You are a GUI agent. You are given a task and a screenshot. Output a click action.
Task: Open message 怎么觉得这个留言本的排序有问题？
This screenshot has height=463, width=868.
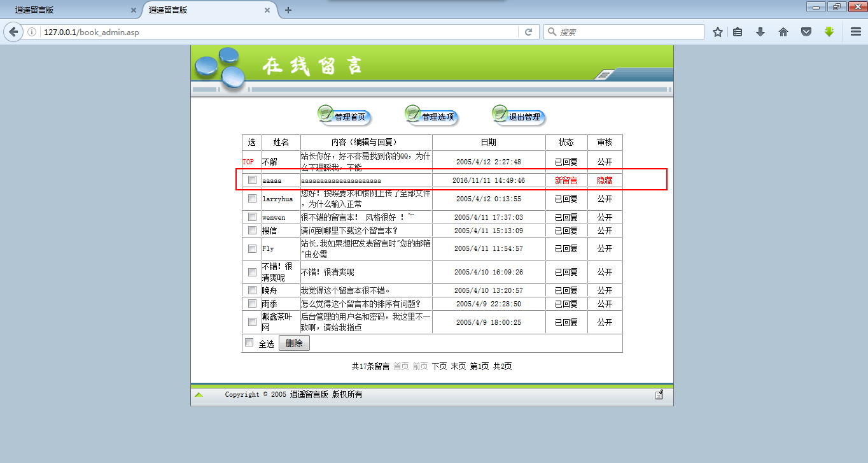361,304
